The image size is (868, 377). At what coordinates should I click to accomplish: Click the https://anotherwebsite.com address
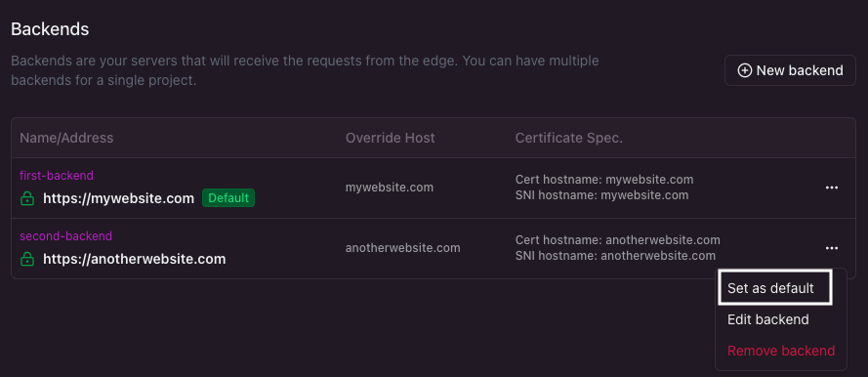tap(135, 259)
